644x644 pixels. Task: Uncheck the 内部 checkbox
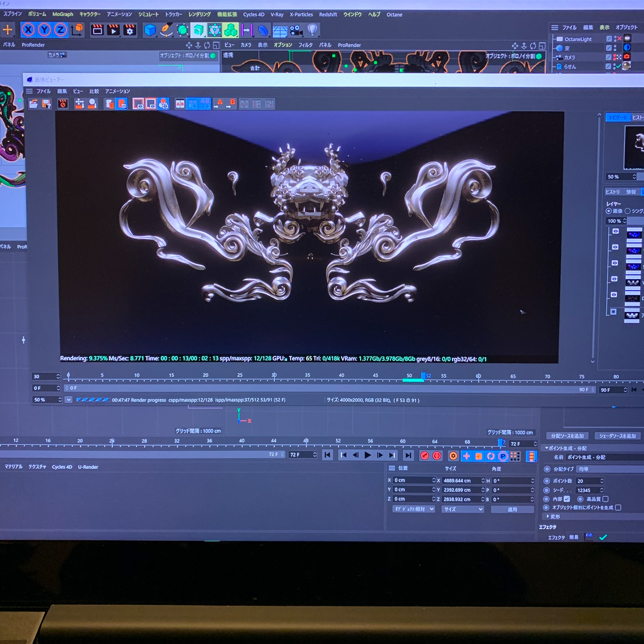click(x=567, y=499)
